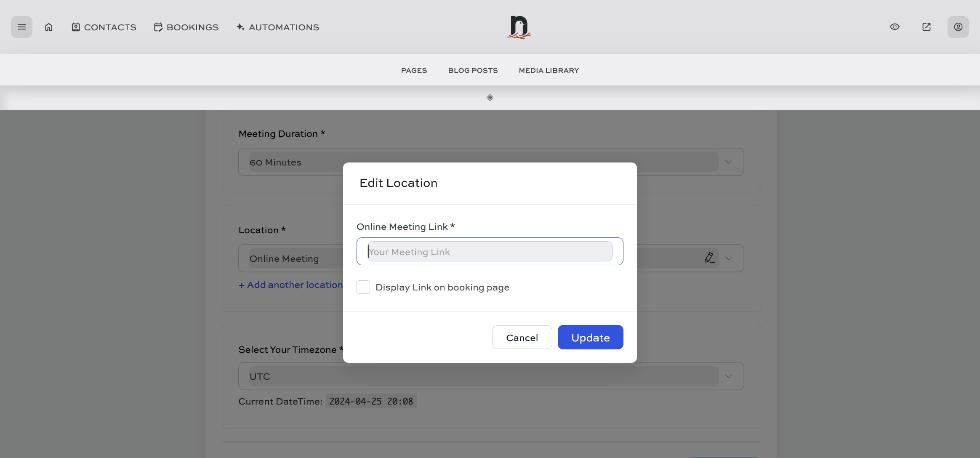This screenshot has height=458, width=980.
Task: Click the Home icon in top navigation
Action: pyautogui.click(x=48, y=27)
